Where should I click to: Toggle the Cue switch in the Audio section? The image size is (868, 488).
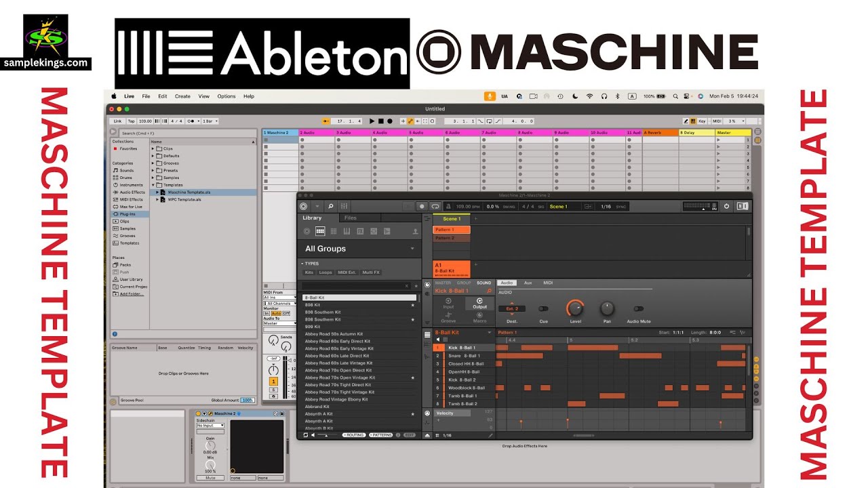[x=543, y=308]
